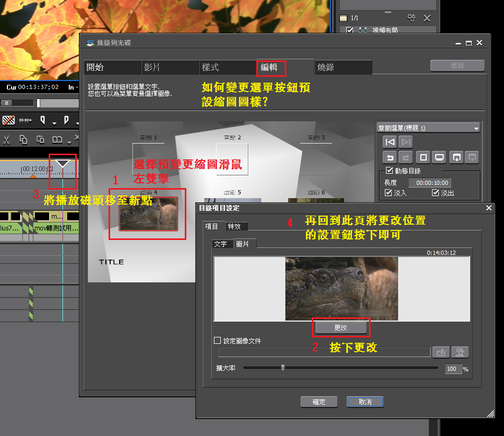Click the TV monitor preview icon
The width and height of the screenshot is (504, 436).
point(439,157)
